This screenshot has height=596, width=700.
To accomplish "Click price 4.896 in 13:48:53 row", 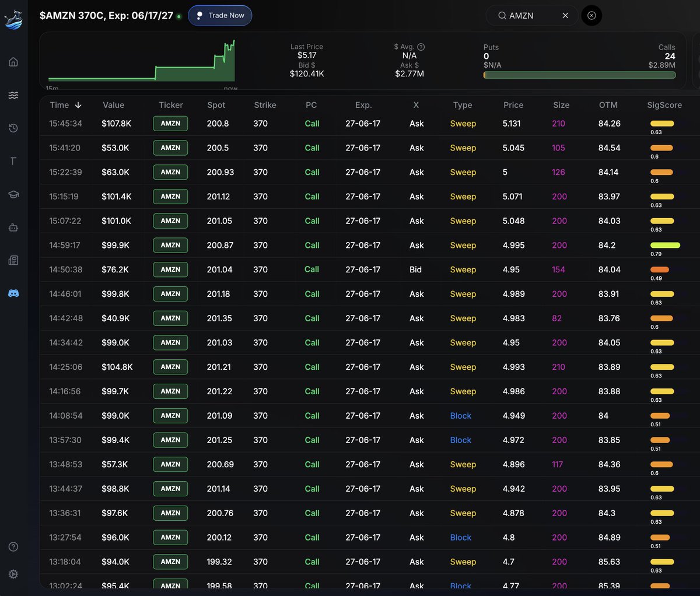I will point(513,464).
